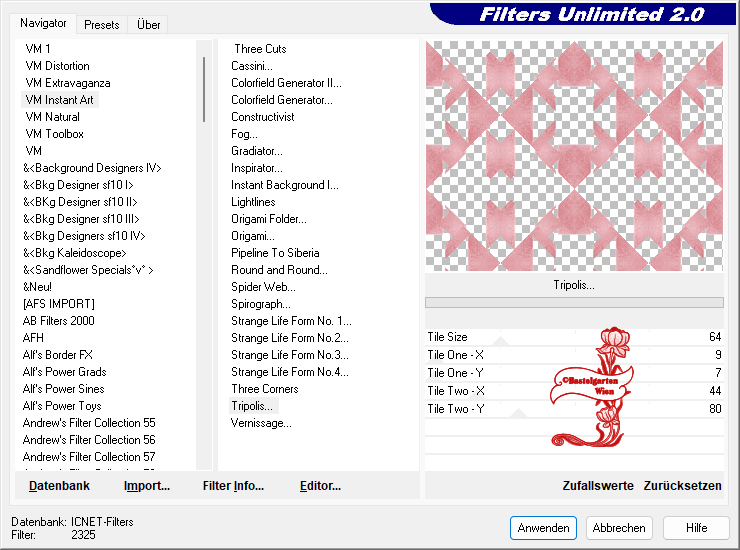Choose the Gradiator... filter
Image resolution: width=740 pixels, height=550 pixels.
pyautogui.click(x=257, y=151)
